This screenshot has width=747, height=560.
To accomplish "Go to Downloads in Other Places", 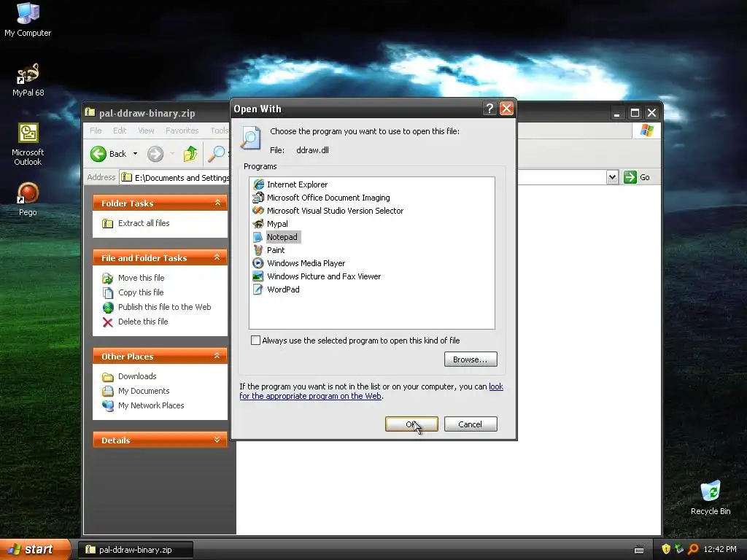I will [137, 376].
